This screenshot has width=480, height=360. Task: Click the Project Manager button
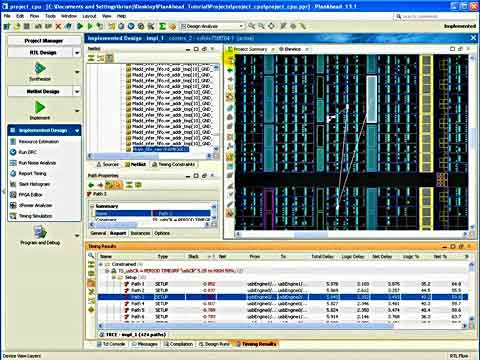click(44, 41)
